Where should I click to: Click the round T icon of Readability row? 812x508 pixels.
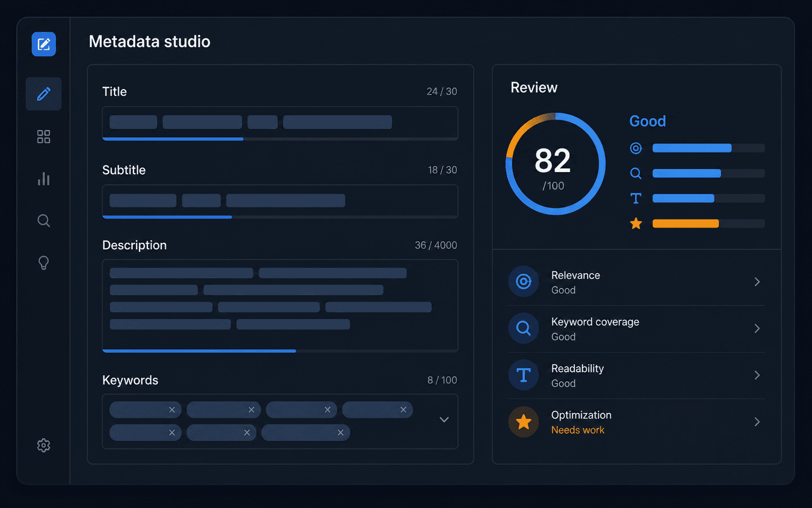[523, 375]
